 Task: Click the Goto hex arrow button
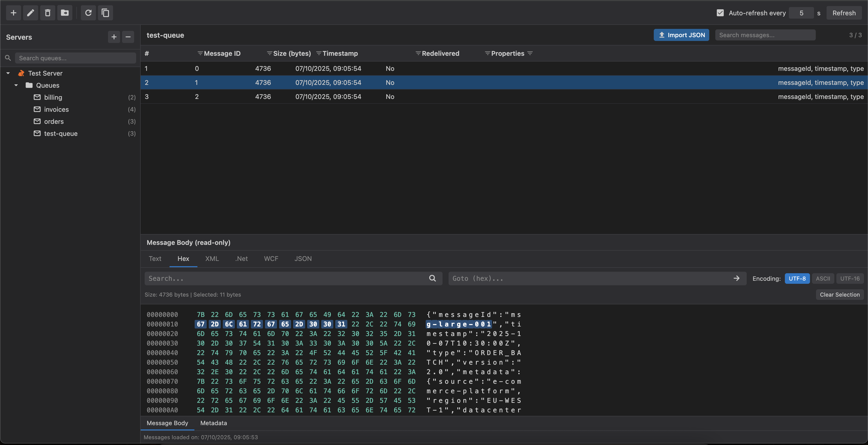[736, 278]
